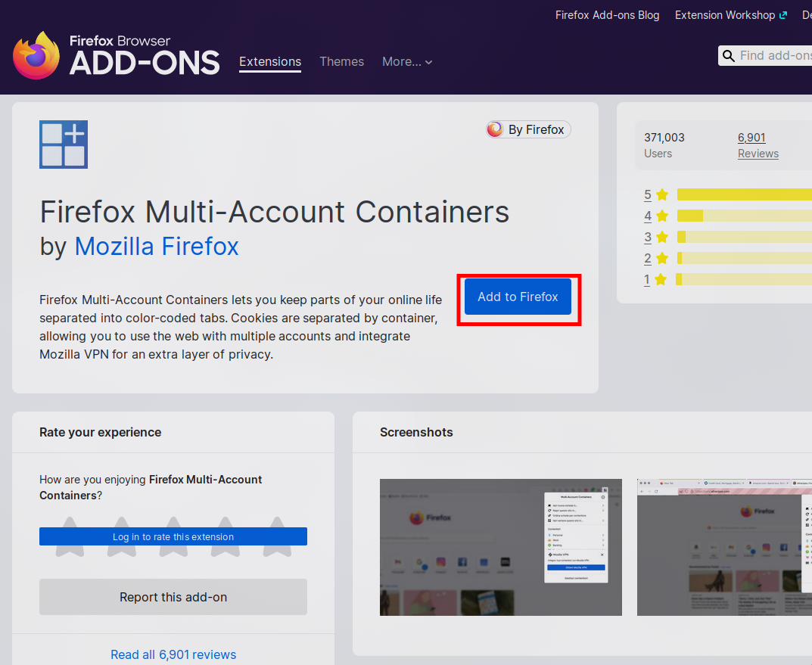Click the Add to Firefox button
This screenshot has height=665, width=812.
coord(518,297)
